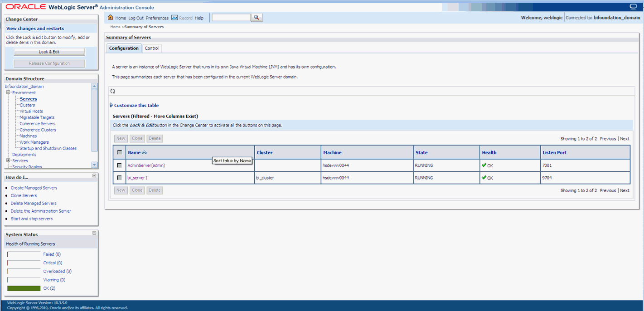The height and width of the screenshot is (311, 644).
Task: Click the search magnifier button
Action: [257, 18]
